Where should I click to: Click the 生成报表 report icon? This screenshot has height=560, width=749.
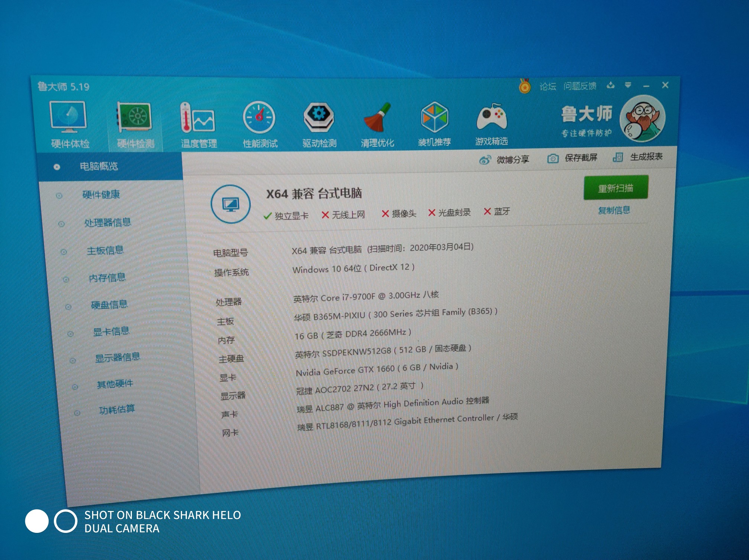click(618, 157)
